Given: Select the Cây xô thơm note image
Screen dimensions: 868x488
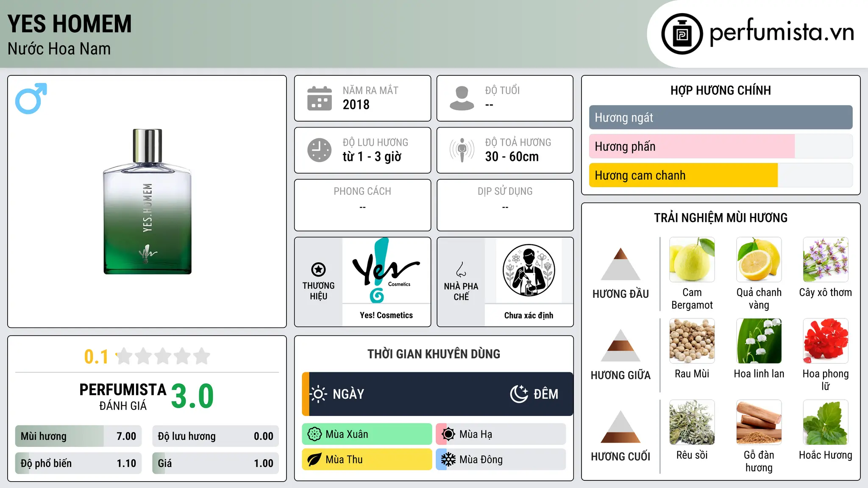Looking at the screenshot, I should tap(826, 260).
